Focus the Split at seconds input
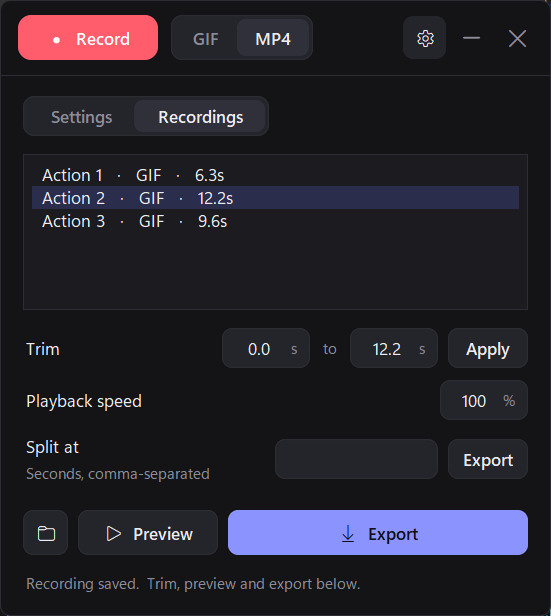Screen dimensions: 551x616 [x=356, y=459]
